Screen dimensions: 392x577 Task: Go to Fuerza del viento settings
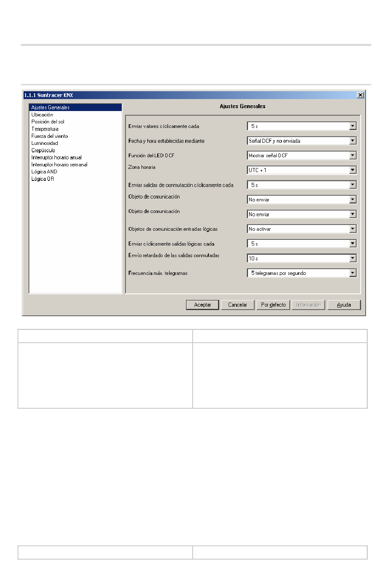tap(50, 136)
